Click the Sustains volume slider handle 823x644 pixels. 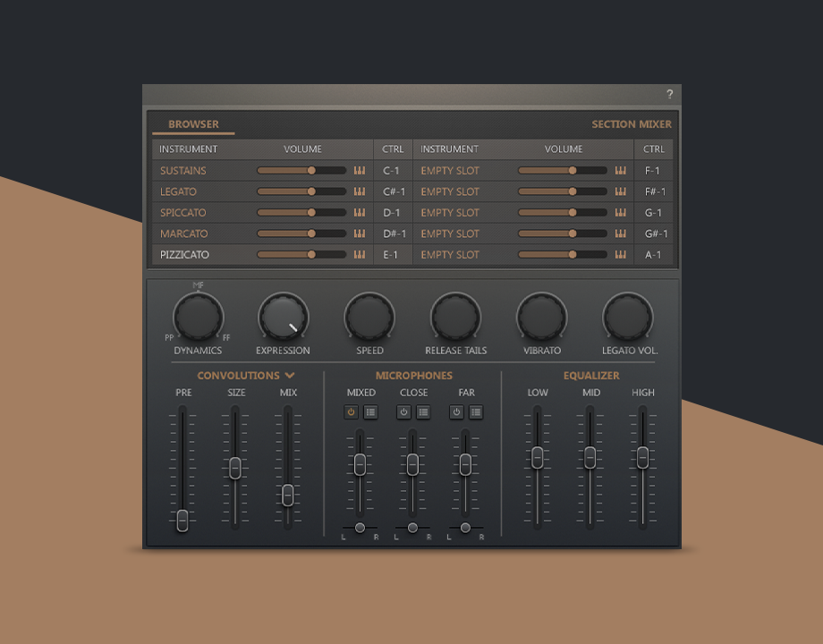(x=311, y=170)
